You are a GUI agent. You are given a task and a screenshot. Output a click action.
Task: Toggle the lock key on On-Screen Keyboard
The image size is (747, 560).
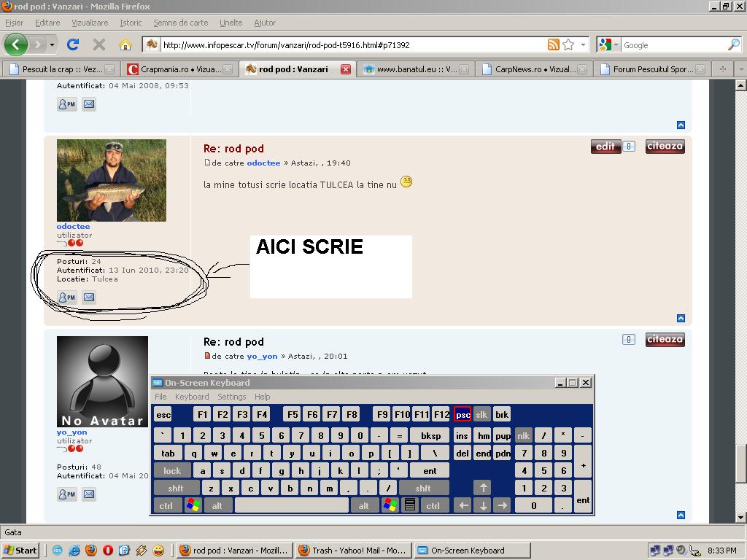[172, 471]
